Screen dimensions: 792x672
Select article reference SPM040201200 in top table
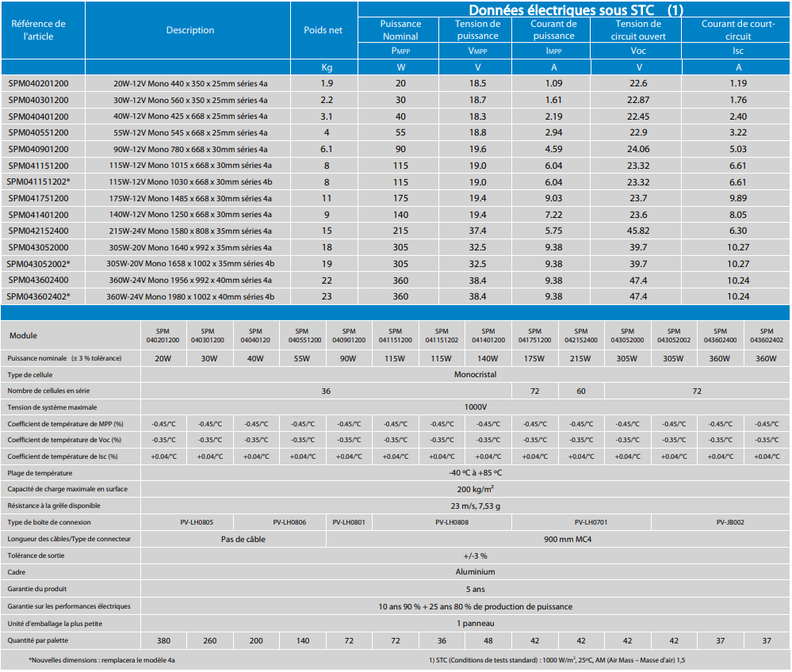[38, 83]
